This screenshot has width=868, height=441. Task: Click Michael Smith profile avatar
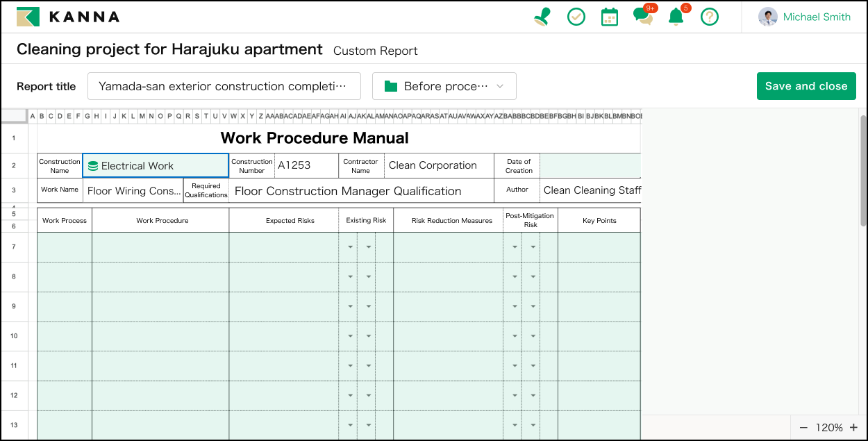click(x=767, y=17)
